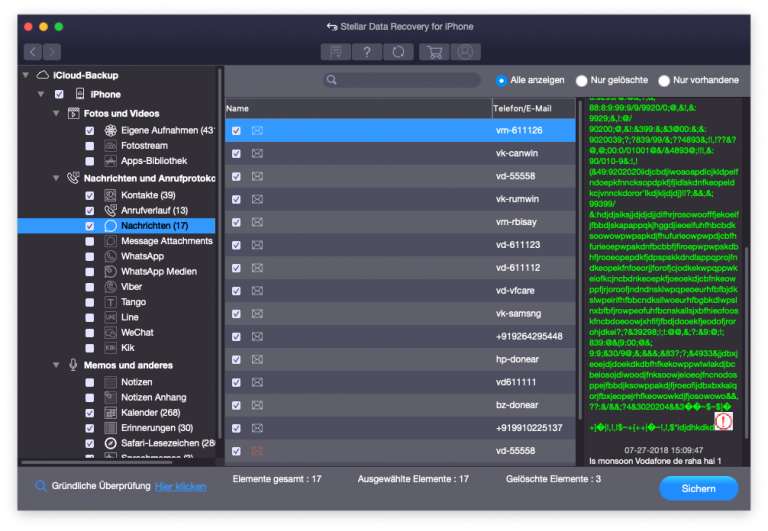Uncheck the iPhone checkbox
The height and width of the screenshot is (531, 768).
tap(59, 94)
